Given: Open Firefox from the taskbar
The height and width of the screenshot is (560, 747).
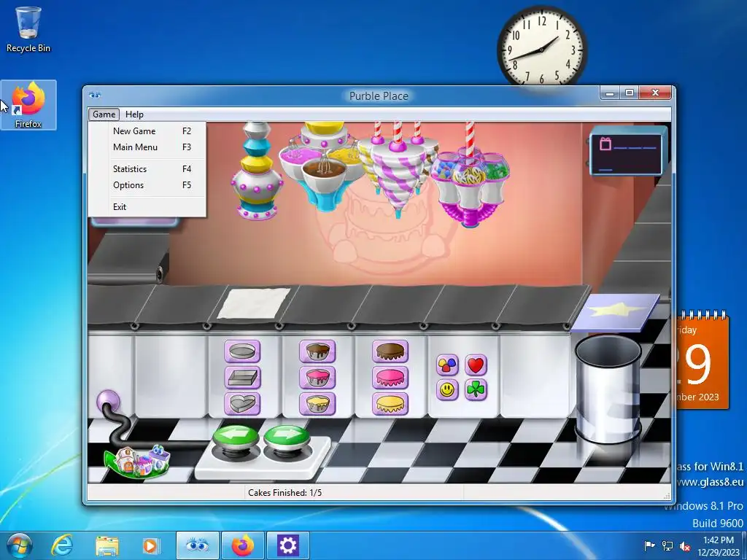Looking at the screenshot, I should (x=242, y=545).
